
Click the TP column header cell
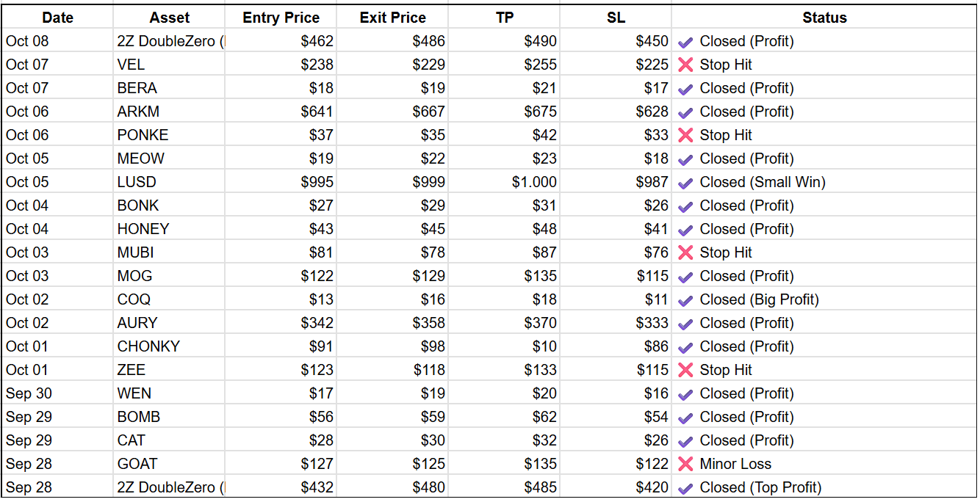504,18
